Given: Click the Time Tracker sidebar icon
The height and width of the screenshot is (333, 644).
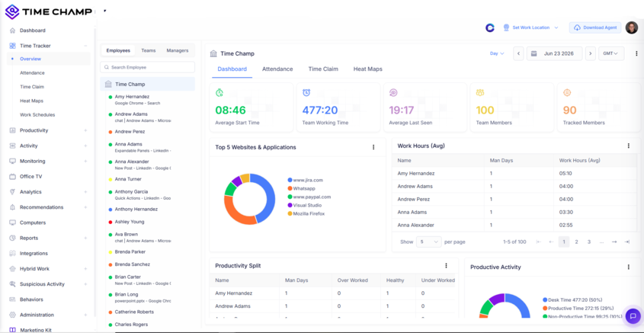Looking at the screenshot, I should [x=12, y=46].
